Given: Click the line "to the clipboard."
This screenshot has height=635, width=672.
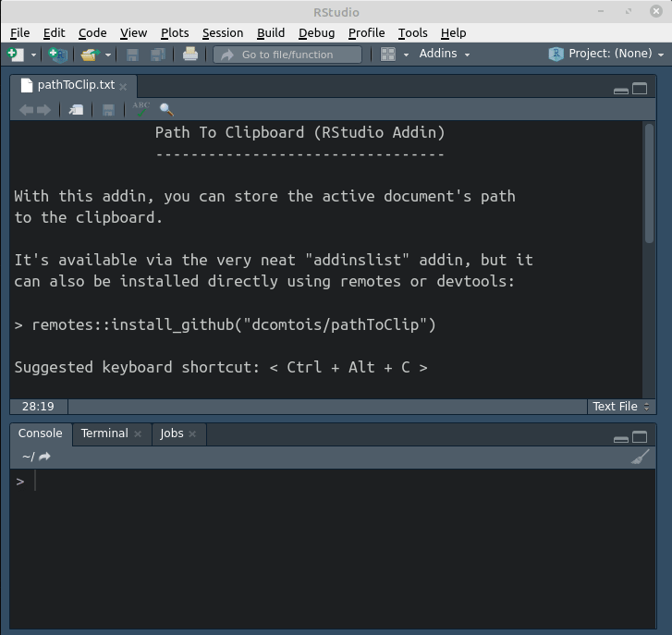Looking at the screenshot, I should click(x=89, y=217).
